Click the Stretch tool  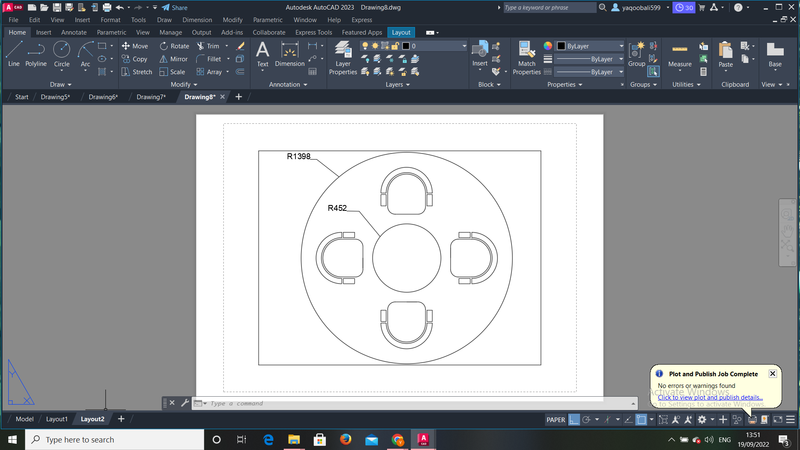pyautogui.click(x=137, y=72)
